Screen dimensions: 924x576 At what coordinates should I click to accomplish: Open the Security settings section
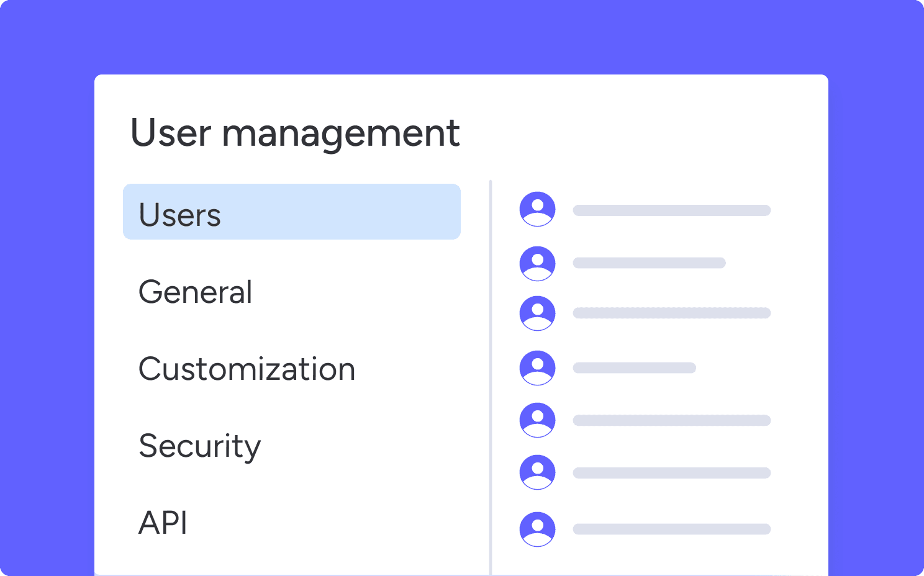pos(199,446)
